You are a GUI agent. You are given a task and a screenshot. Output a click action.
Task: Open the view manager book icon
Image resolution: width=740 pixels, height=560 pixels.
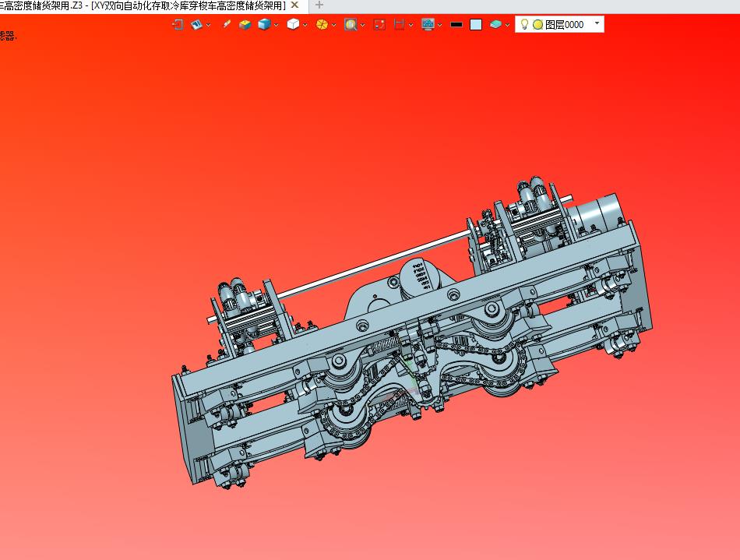pyautogui.click(x=197, y=24)
